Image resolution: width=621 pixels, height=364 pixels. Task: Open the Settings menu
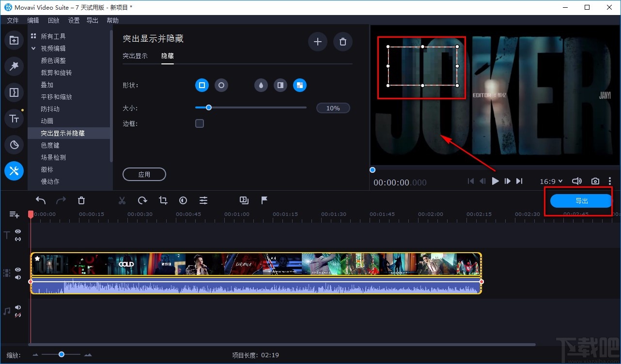pos(74,20)
